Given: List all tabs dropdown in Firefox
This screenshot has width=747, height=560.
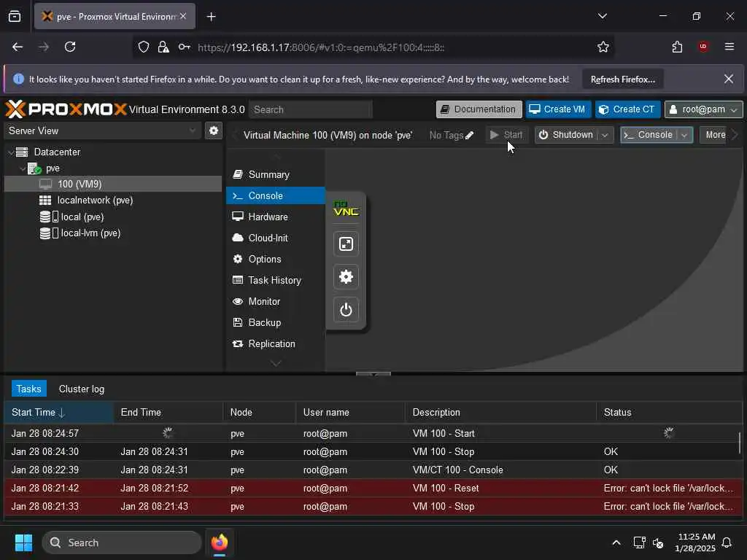Looking at the screenshot, I should point(602,16).
